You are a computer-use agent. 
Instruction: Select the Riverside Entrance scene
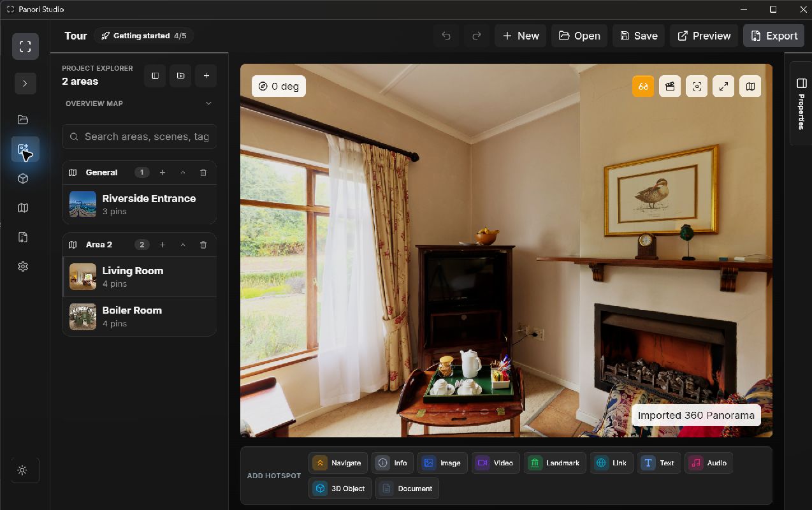coord(139,204)
